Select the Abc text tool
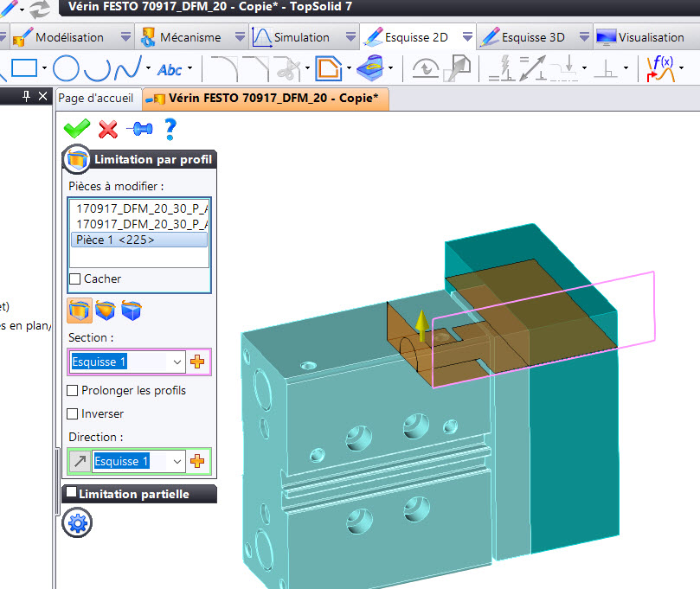This screenshot has width=700, height=589. pyautogui.click(x=170, y=69)
